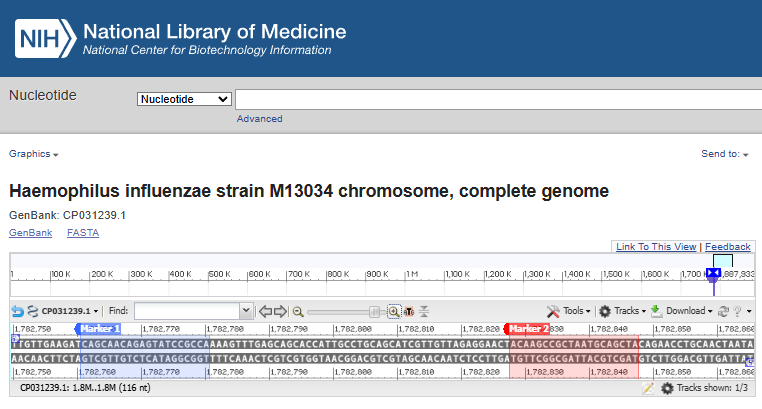
Task: Pan the sequence view right with the arrow
Action: pyautogui.click(x=280, y=311)
